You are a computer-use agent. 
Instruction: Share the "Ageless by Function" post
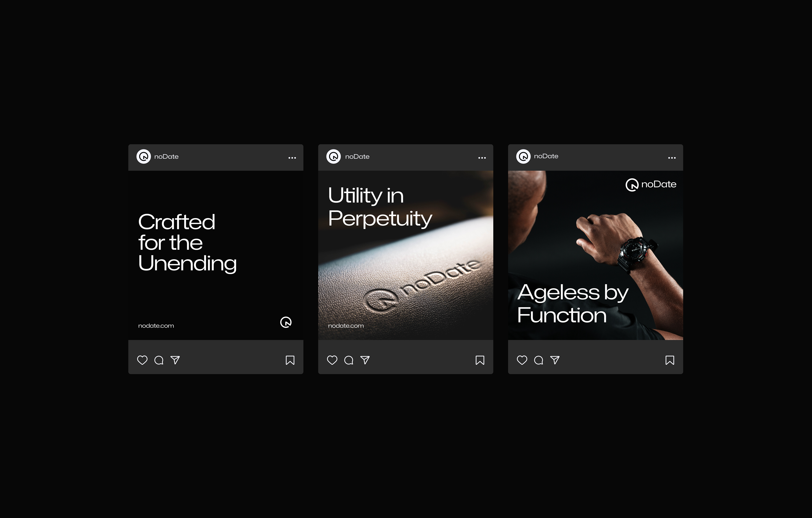click(555, 360)
